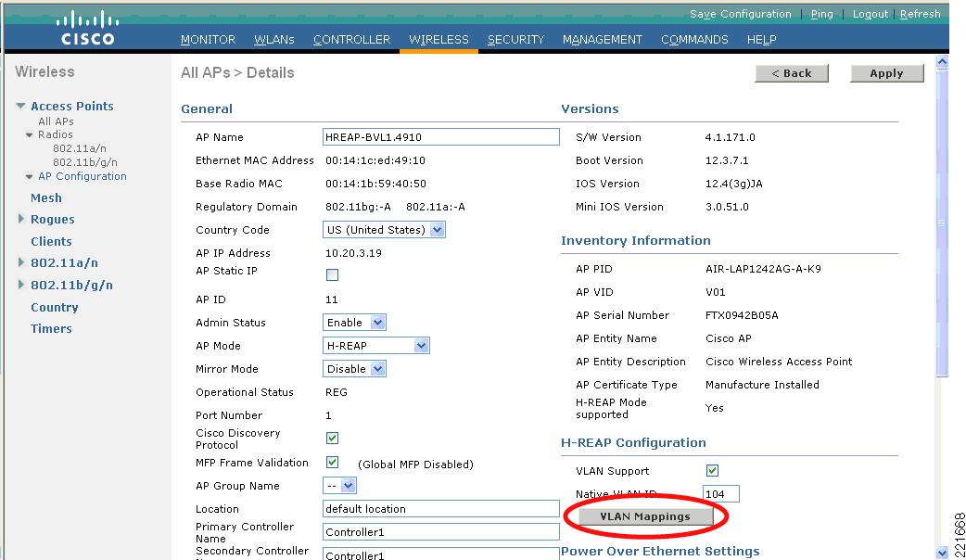Image resolution: width=966 pixels, height=560 pixels.
Task: Click the scrollbar down arrow
Action: click(942, 553)
